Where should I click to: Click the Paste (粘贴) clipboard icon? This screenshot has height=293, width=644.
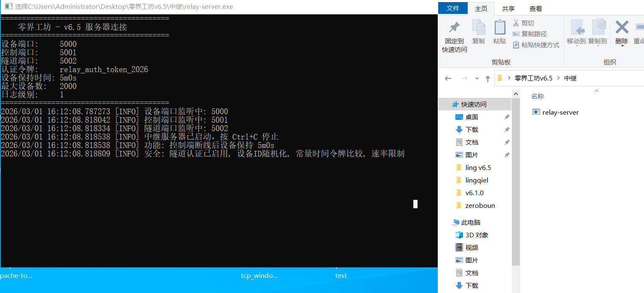[x=500, y=27]
